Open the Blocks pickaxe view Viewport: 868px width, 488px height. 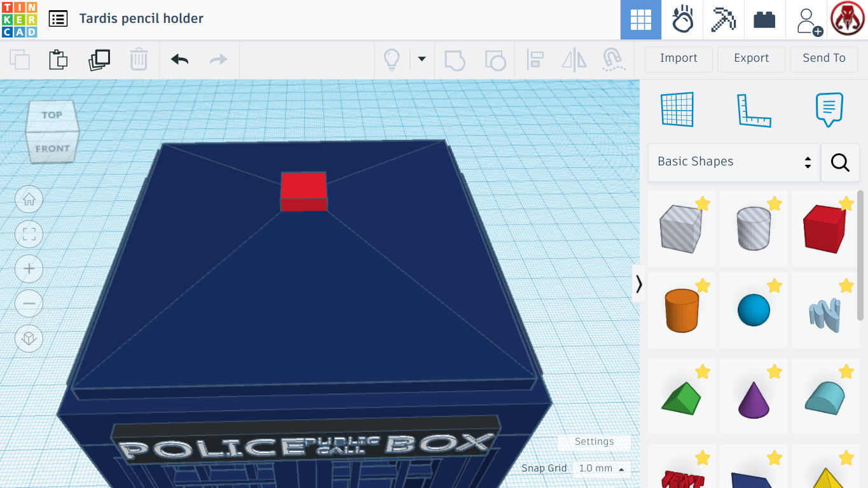point(723,20)
